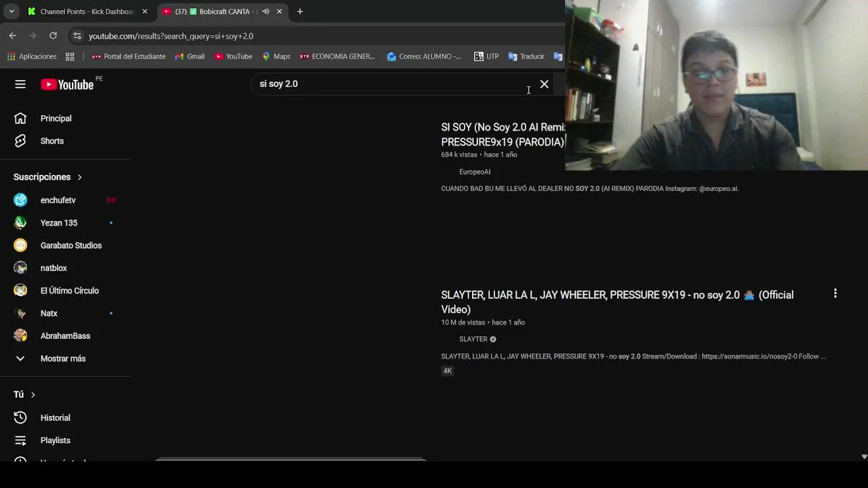The image size is (868, 488).
Task: Open the SLAYTER channel name
Action: [473, 339]
